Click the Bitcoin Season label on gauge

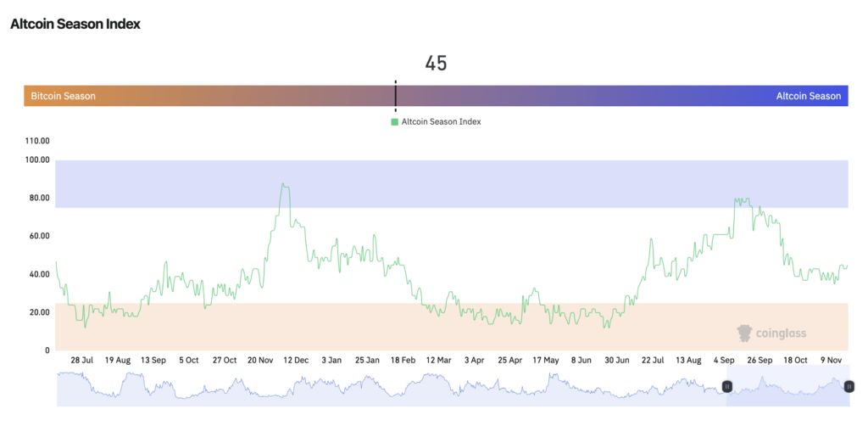pyautogui.click(x=64, y=96)
